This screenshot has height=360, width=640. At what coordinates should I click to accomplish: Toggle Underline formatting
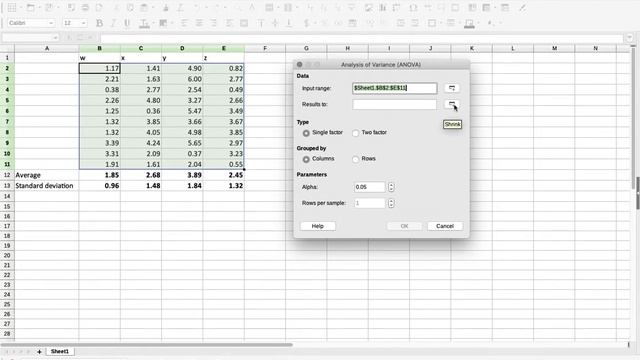[127, 23]
